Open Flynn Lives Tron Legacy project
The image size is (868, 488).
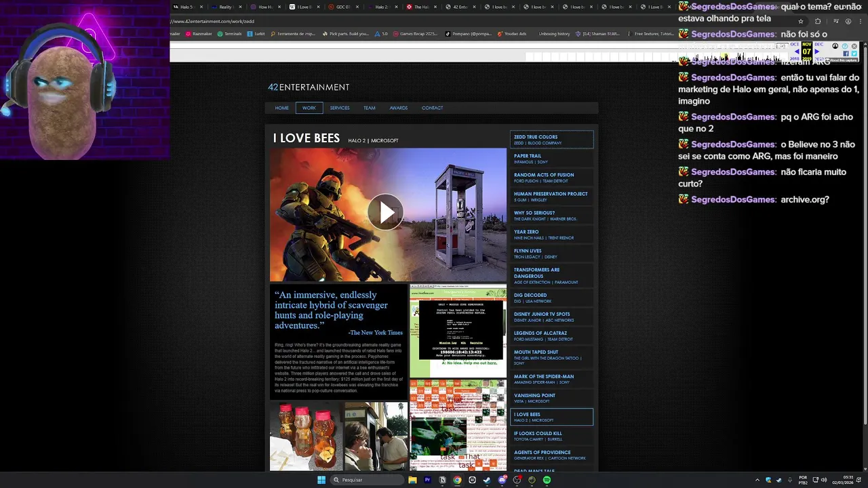coord(551,253)
